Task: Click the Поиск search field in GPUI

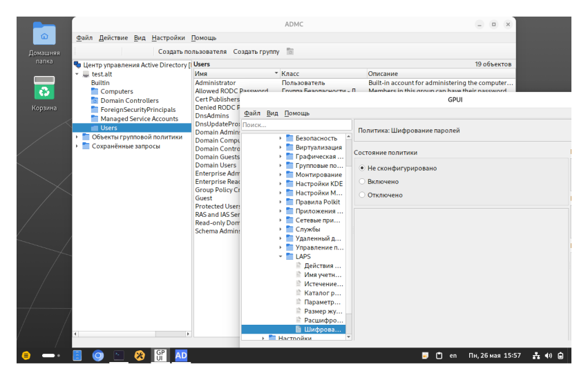Action: (x=296, y=125)
